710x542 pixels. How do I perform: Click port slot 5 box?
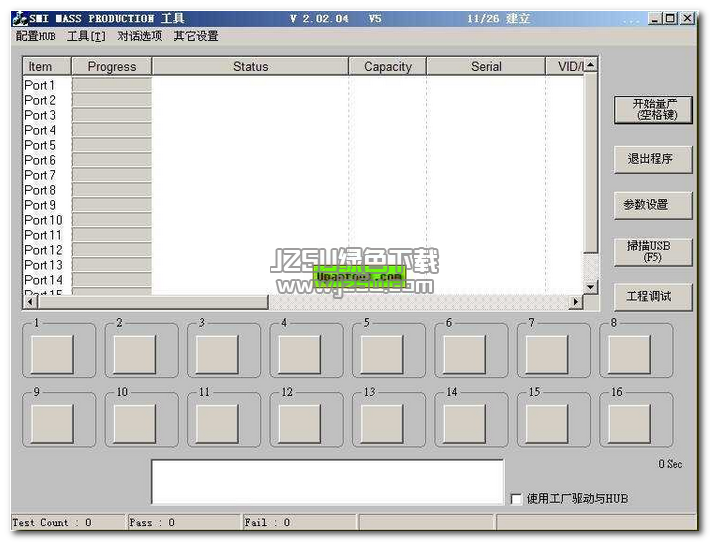tap(382, 354)
